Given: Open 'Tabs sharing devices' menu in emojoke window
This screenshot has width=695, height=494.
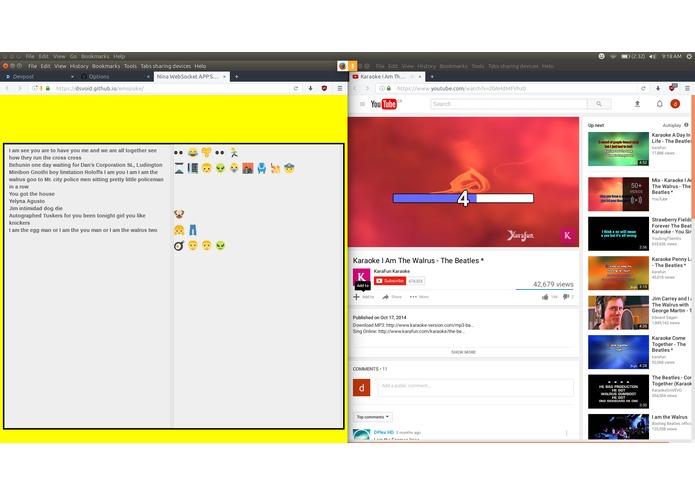Looking at the screenshot, I should pos(165,66).
